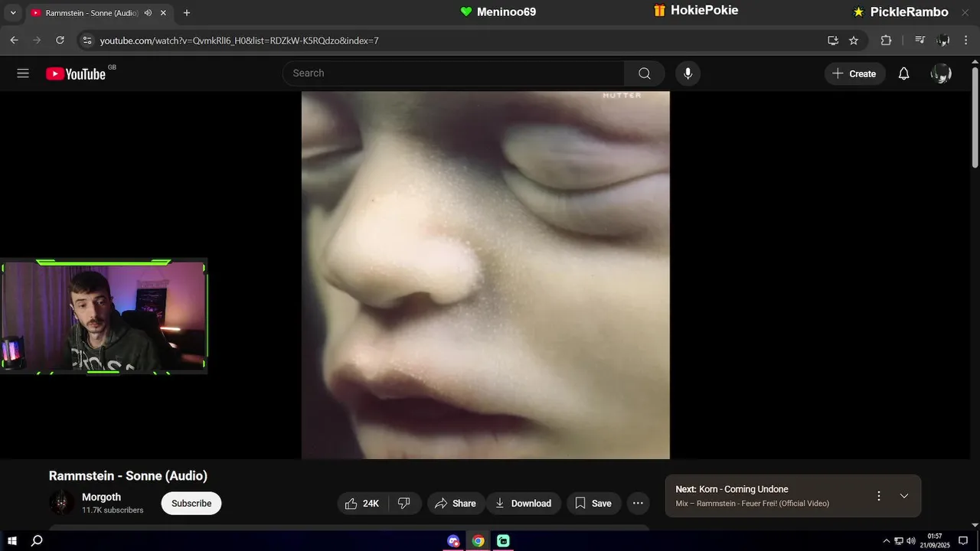This screenshot has width=980, height=551.
Task: Open Windows taskbar search
Action: tap(37, 541)
